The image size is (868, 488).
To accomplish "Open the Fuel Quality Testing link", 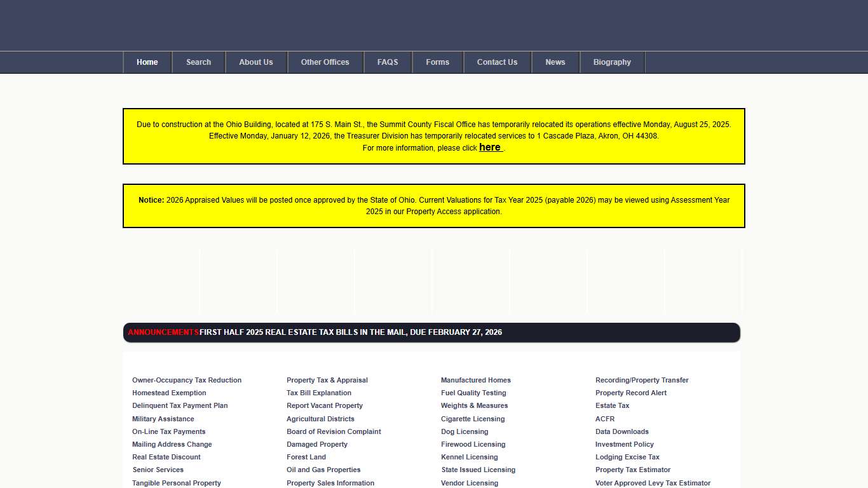I will 473,393.
